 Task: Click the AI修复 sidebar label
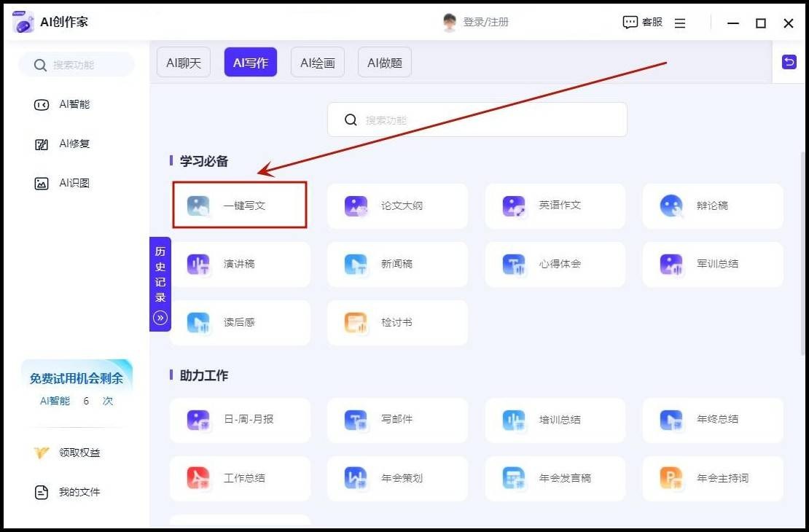point(74,144)
